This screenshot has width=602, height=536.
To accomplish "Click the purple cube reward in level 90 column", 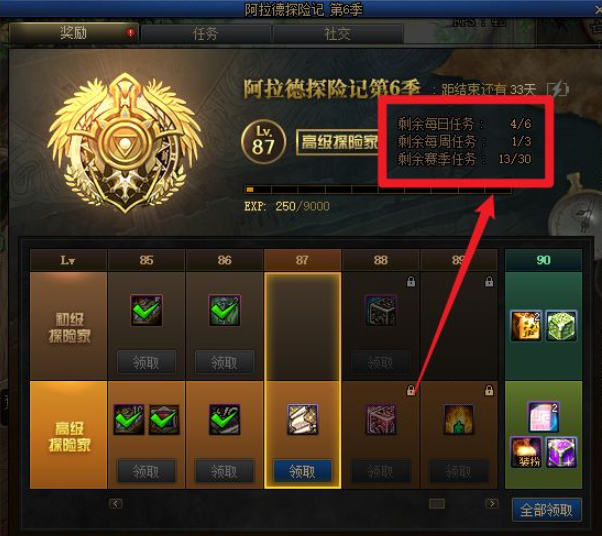I will [x=561, y=452].
